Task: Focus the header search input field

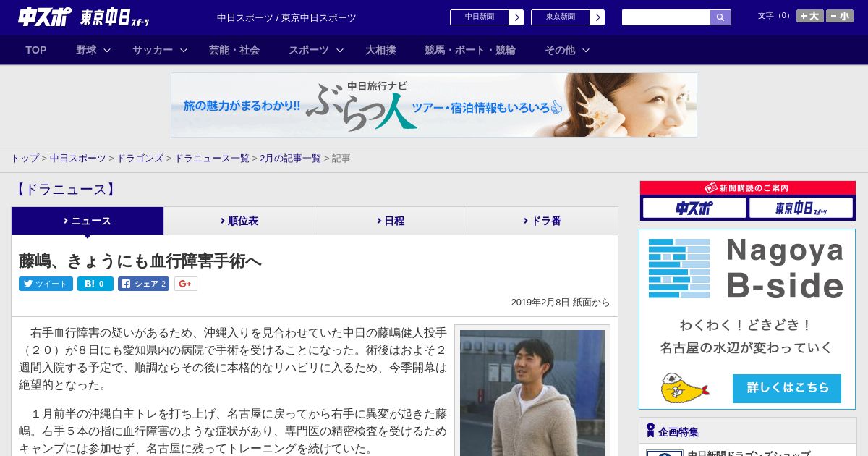Action: pos(666,17)
